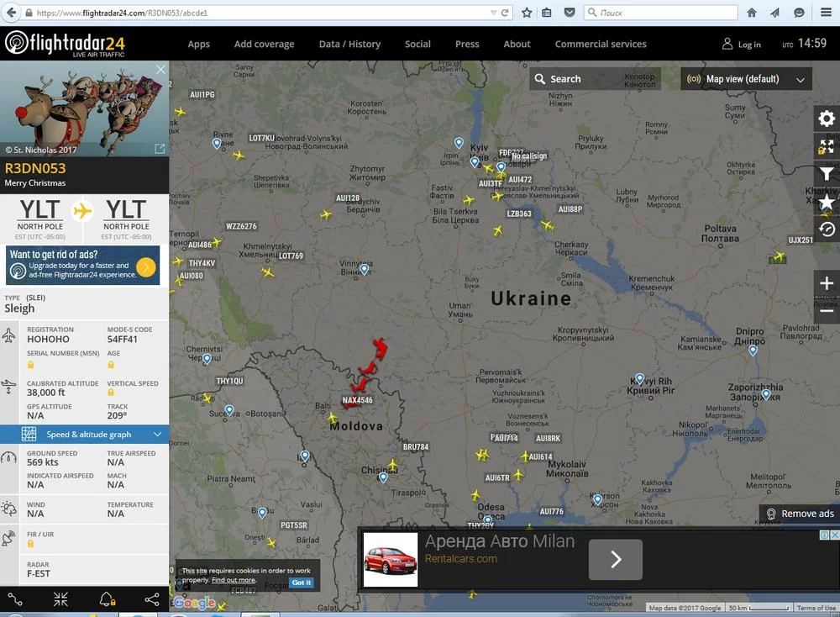Click the map Search field
Screen dimensions: 840x617
(595, 79)
